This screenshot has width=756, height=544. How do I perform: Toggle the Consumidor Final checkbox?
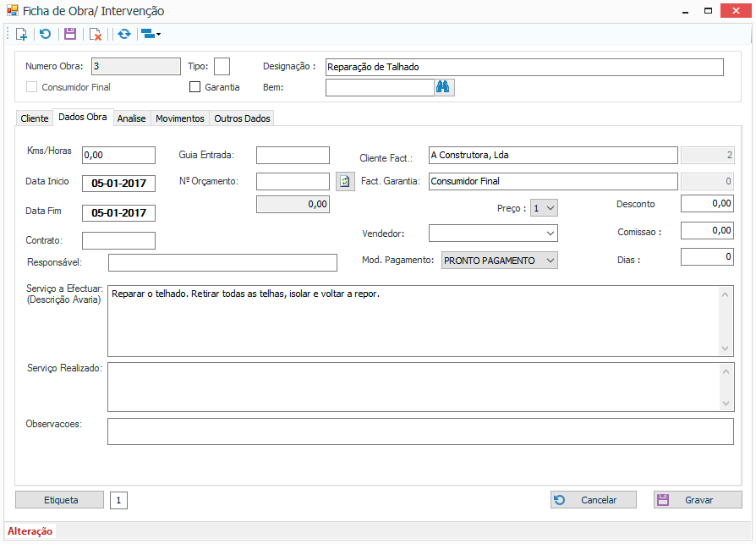tap(32, 87)
